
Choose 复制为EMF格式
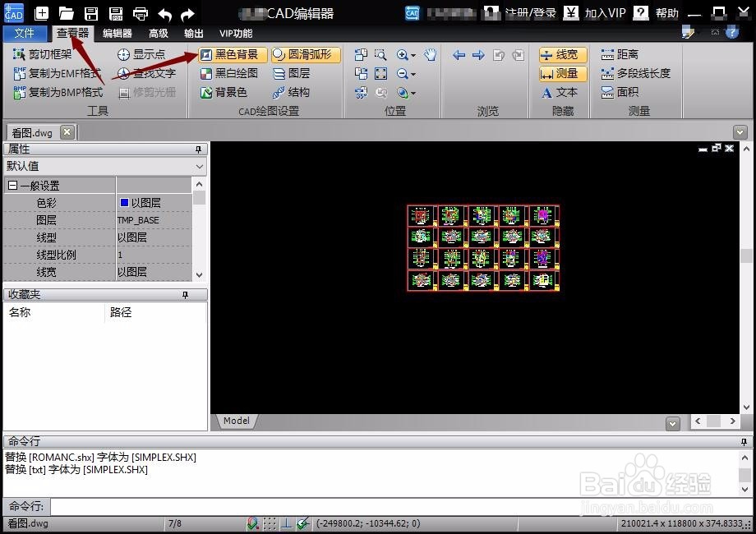click(x=58, y=73)
